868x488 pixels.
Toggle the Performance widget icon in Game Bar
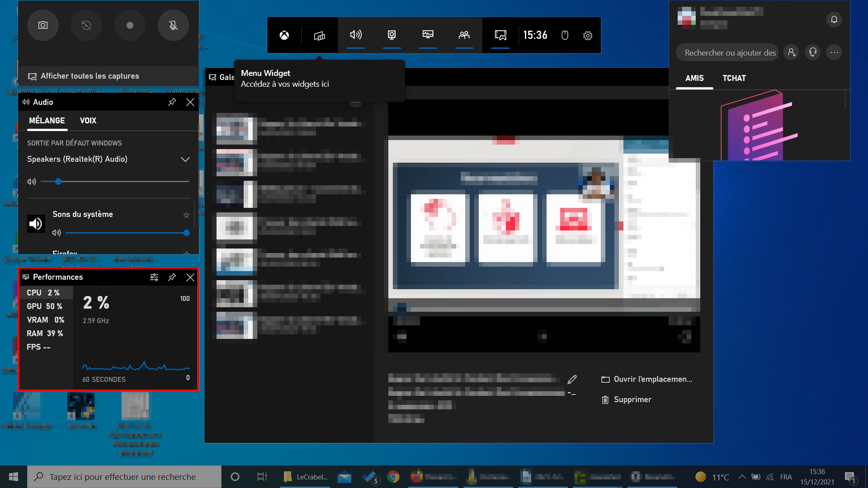tap(428, 35)
